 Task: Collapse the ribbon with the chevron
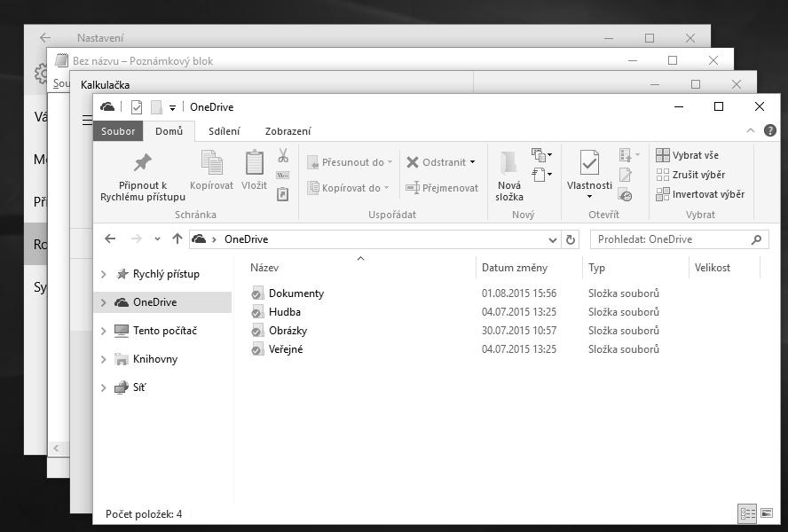[751, 130]
